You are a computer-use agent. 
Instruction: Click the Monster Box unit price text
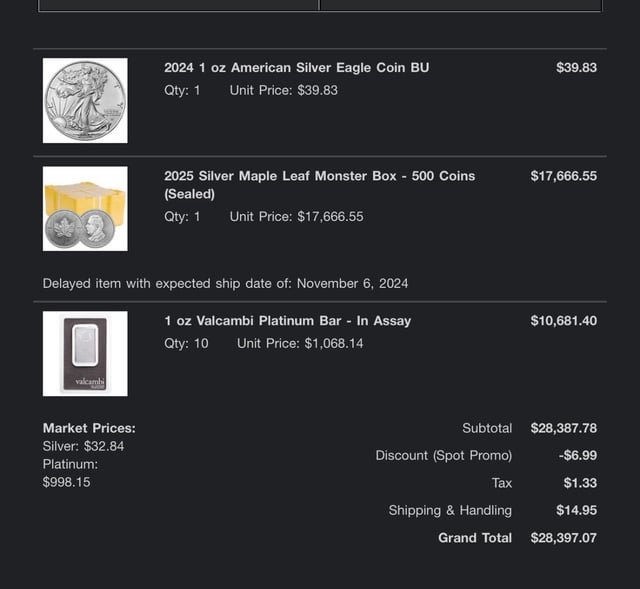296,216
